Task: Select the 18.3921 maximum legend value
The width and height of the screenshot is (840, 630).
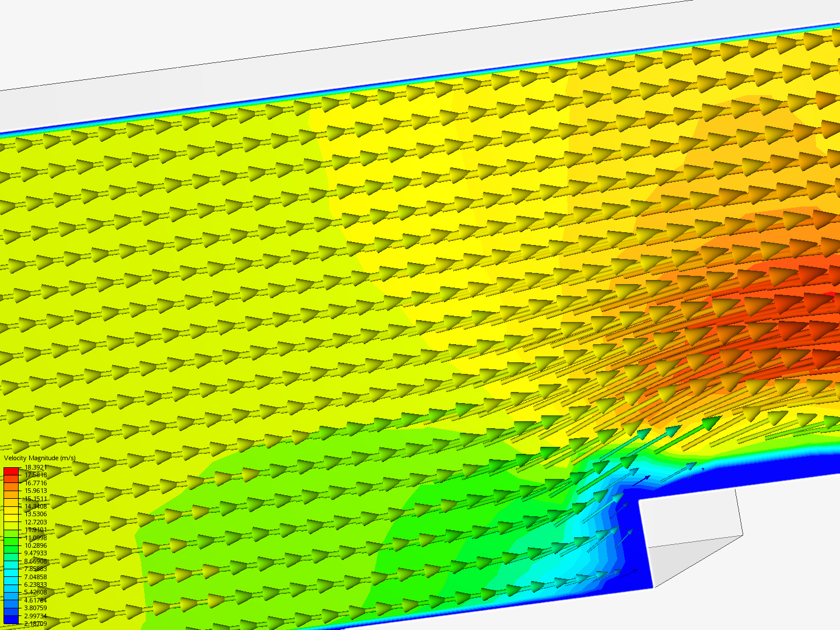Action: pos(36,467)
